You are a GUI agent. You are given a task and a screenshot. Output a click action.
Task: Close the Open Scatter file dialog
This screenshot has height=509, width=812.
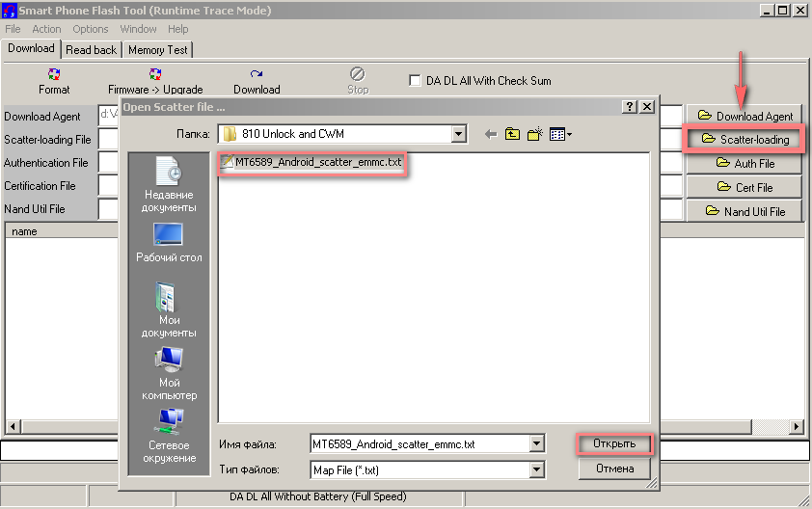click(x=647, y=107)
